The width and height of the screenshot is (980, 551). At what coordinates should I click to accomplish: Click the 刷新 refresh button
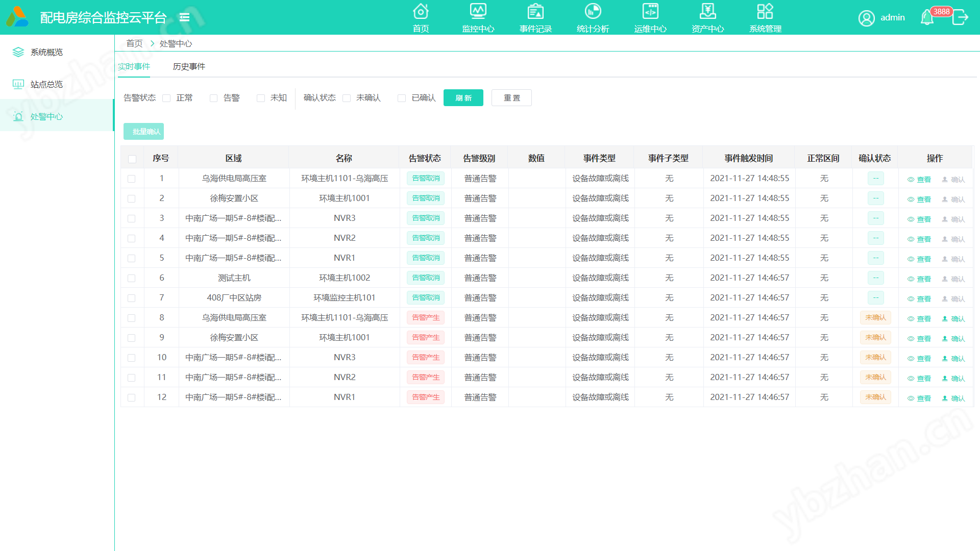[463, 98]
